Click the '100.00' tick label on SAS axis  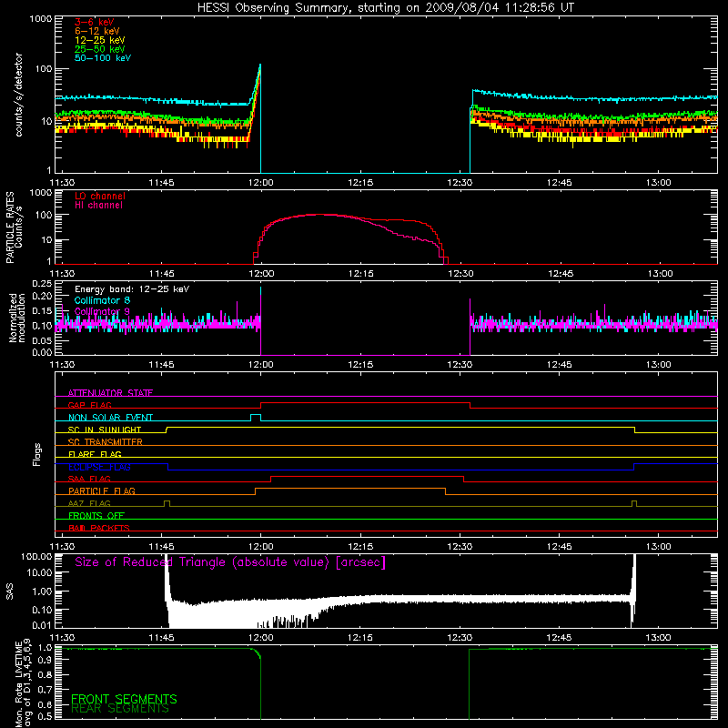[x=36, y=556]
